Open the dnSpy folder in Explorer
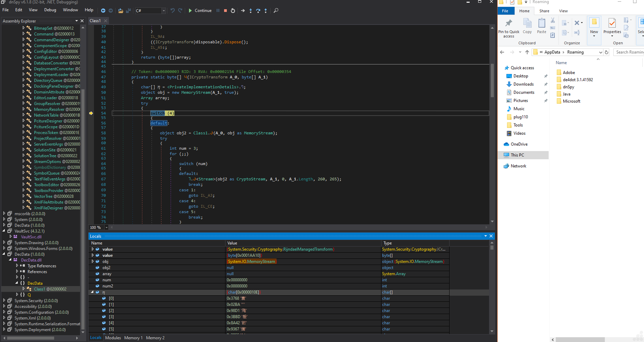Viewport: 644px width, 342px height. (x=568, y=87)
